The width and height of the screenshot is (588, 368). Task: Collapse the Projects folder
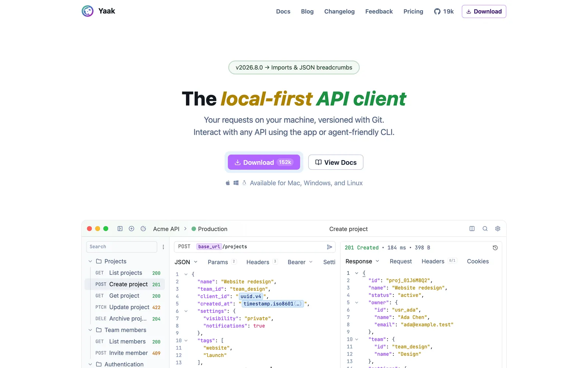point(90,261)
